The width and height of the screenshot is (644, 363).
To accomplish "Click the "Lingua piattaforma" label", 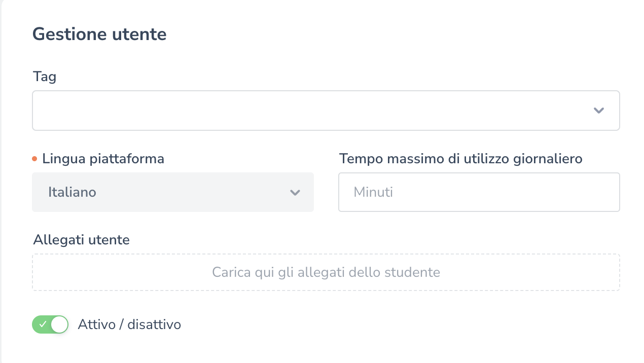I will (x=103, y=159).
